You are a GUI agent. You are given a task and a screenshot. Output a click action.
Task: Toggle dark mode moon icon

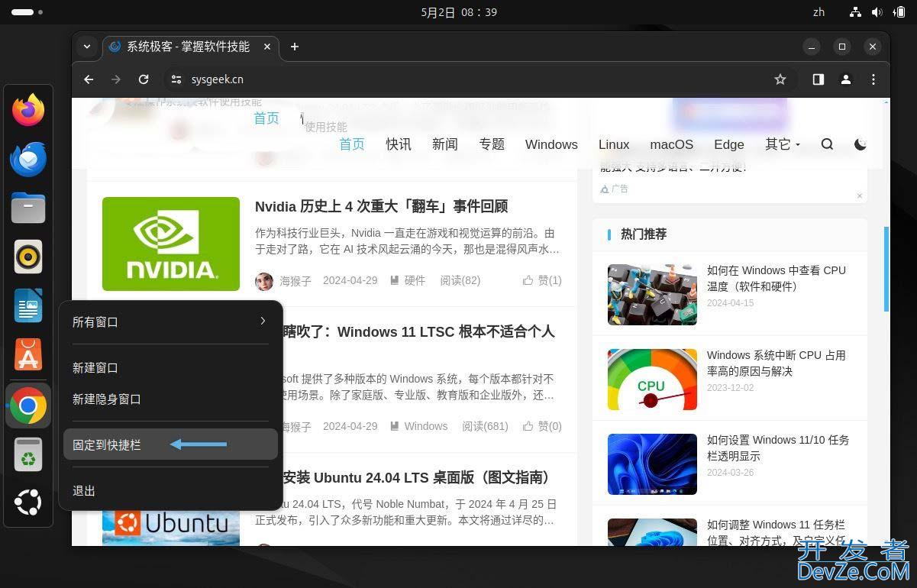[860, 144]
